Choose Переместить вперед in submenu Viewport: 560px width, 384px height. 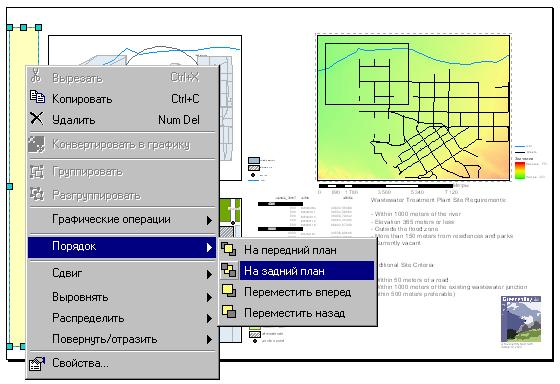point(298,292)
